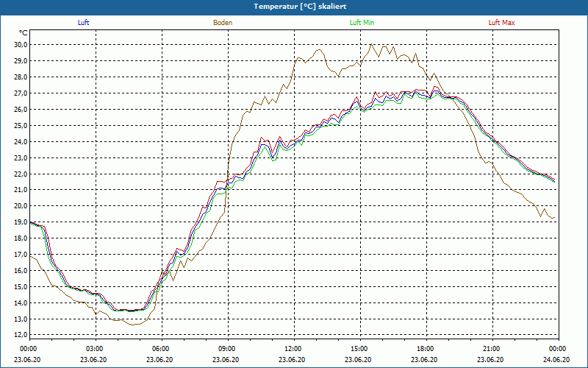This screenshot has height=368, width=588.
Task: Click the Luft Max legend label
Action: tap(501, 23)
